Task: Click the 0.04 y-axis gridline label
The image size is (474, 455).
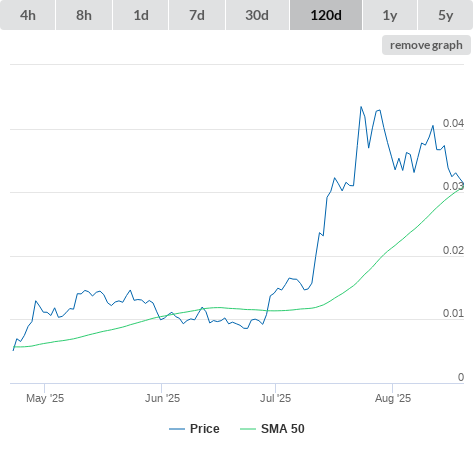Action: (453, 123)
